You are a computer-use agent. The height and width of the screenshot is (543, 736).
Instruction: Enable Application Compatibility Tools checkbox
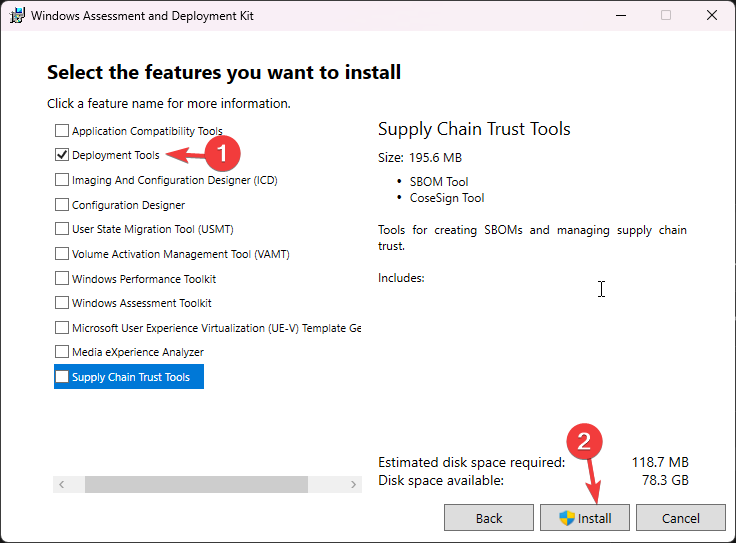pyautogui.click(x=62, y=130)
